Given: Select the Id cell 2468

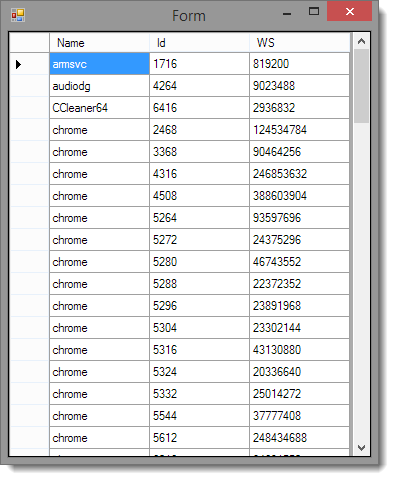Looking at the screenshot, I should 199,130.
